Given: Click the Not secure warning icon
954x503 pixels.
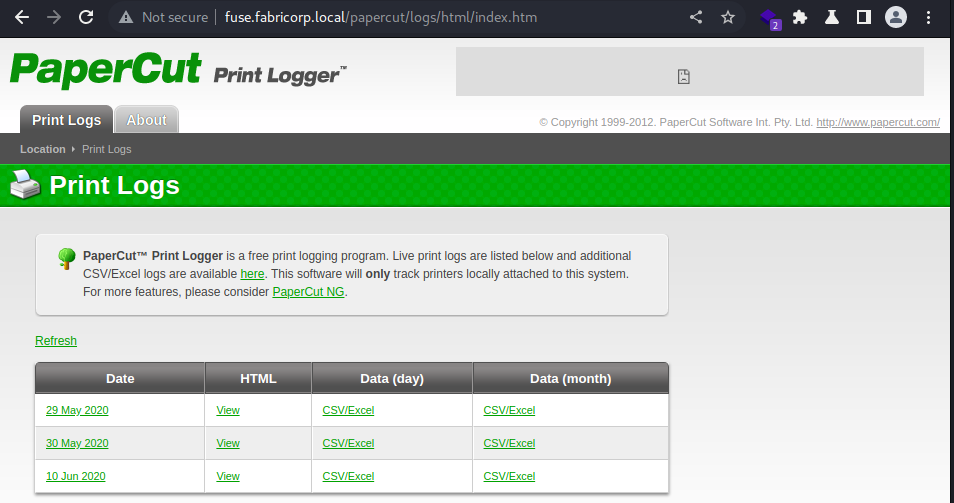Looking at the screenshot, I should [x=126, y=18].
